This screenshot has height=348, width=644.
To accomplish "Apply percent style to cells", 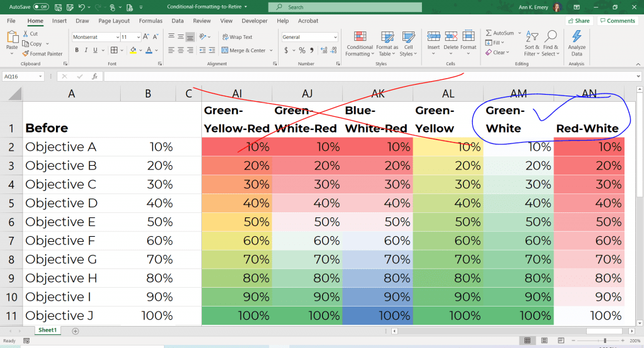I will [x=302, y=50].
